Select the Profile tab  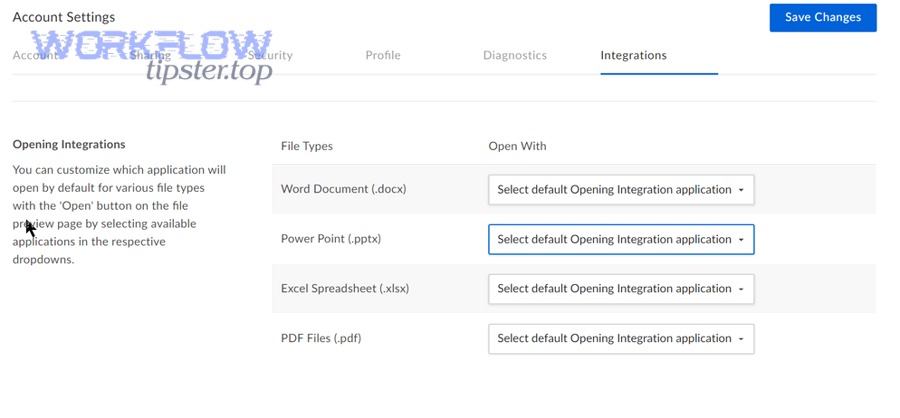pos(383,56)
